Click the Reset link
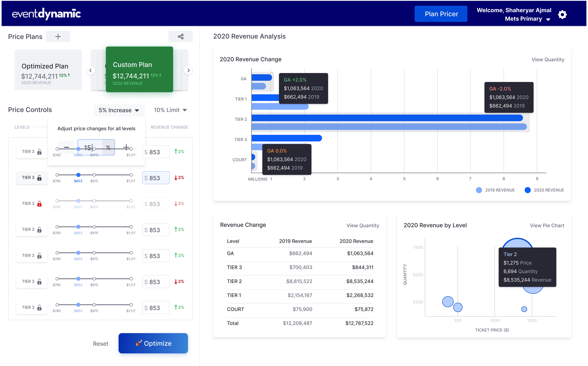This screenshot has height=366, width=588. coord(101,344)
